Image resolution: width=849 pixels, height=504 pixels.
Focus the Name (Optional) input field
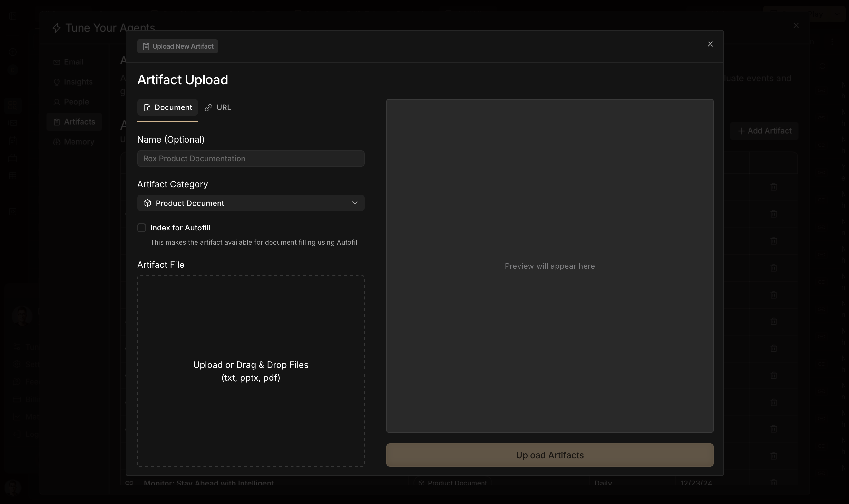pyautogui.click(x=251, y=159)
